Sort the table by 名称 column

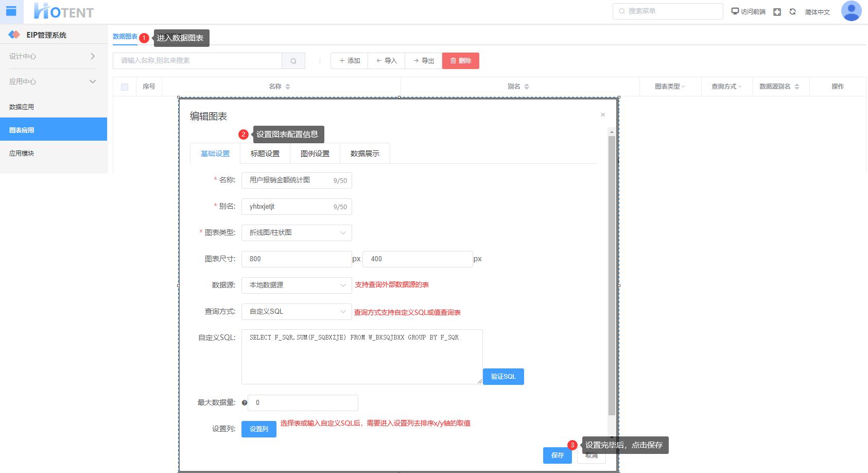pos(287,87)
